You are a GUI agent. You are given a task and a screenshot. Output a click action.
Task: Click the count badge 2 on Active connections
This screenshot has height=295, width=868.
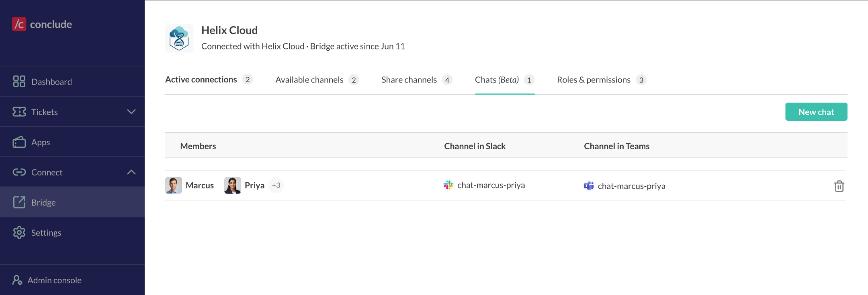(248, 79)
